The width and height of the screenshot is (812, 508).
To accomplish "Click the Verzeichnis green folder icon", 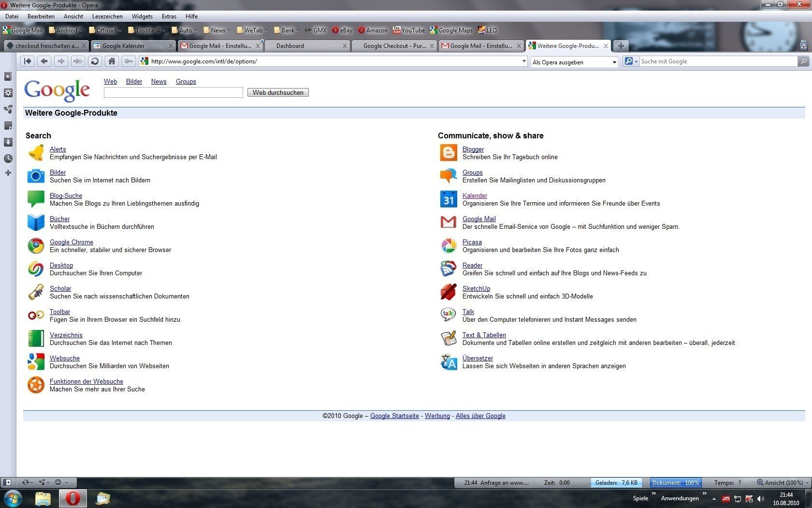I will pyautogui.click(x=36, y=339).
